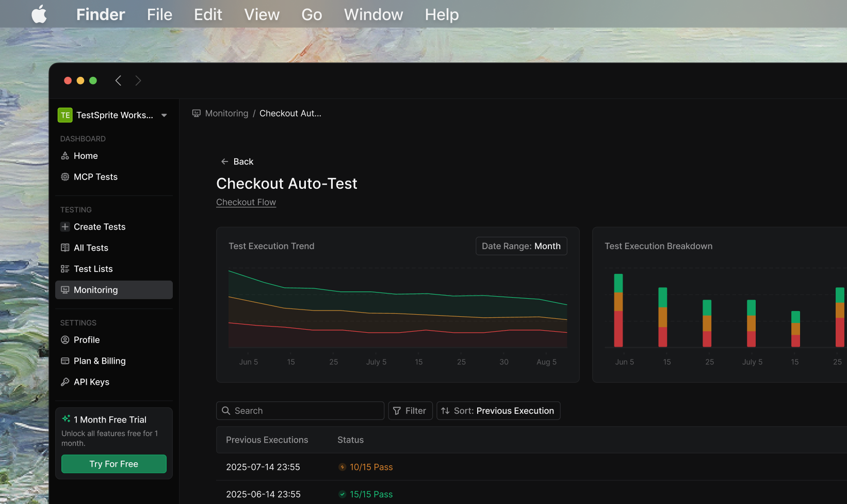This screenshot has height=504, width=847.
Task: Open the View menu
Action: click(x=262, y=14)
